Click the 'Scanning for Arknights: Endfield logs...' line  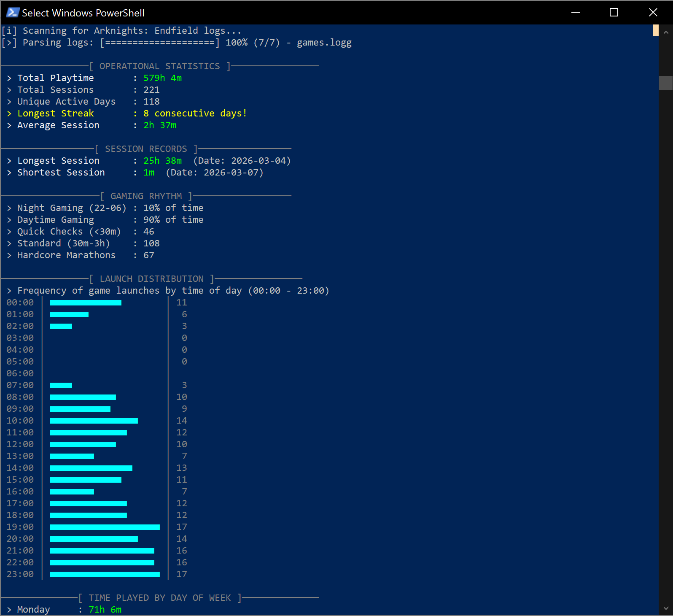[x=121, y=31]
